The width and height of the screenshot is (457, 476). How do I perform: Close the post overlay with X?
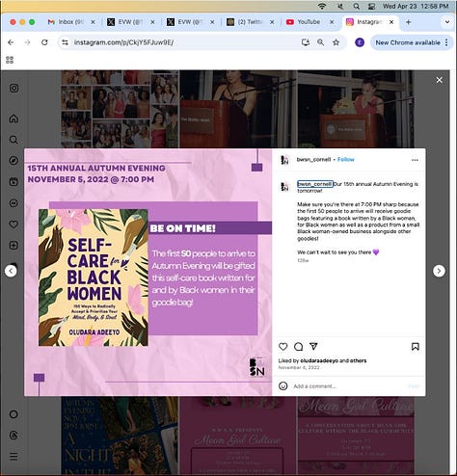pyautogui.click(x=440, y=80)
